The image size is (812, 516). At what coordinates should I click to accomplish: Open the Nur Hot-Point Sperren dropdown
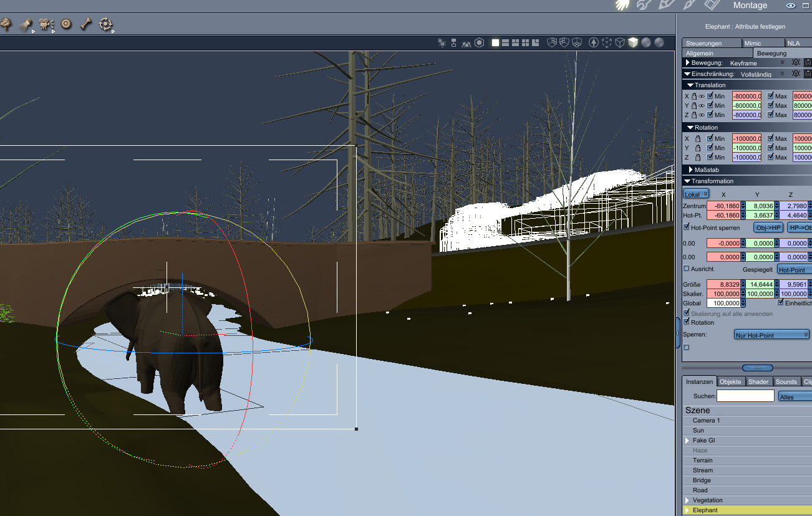(x=772, y=335)
